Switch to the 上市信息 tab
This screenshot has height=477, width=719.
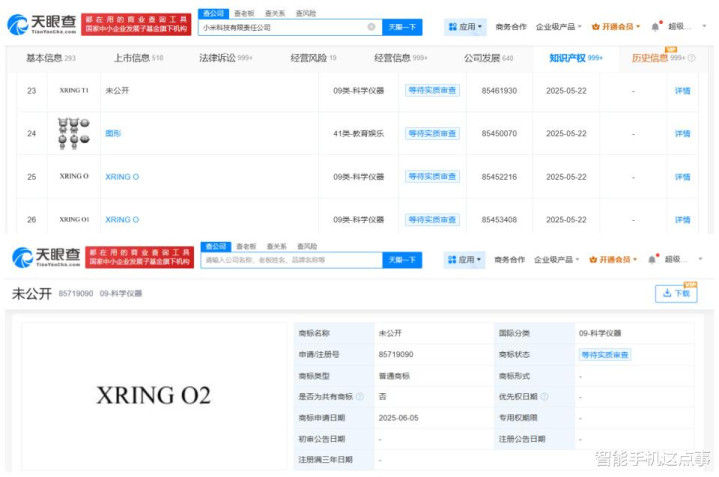click(x=138, y=58)
